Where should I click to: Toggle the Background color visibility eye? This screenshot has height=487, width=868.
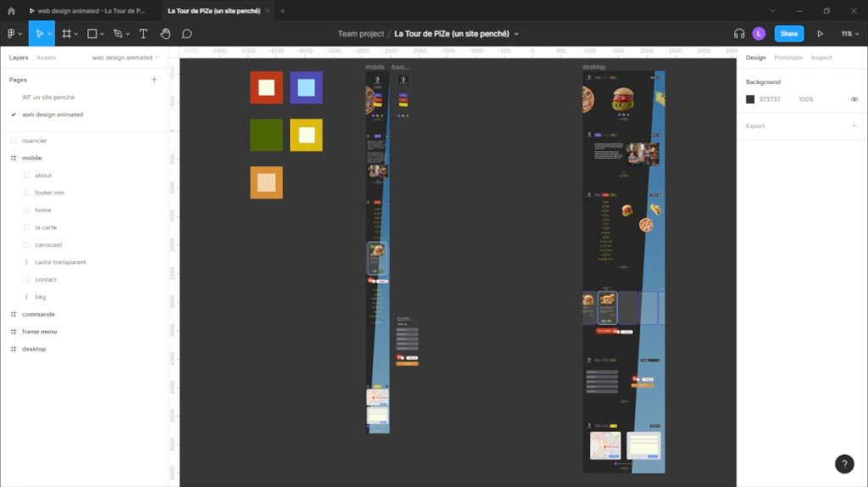pos(854,99)
